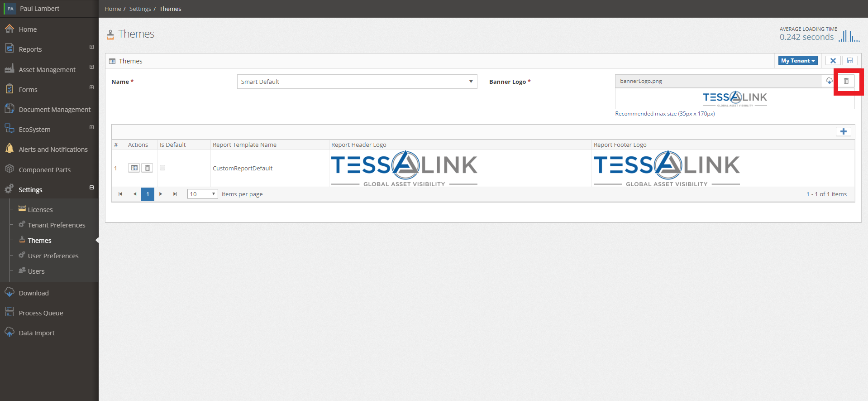This screenshot has width=868, height=401.
Task: Open Tenant Preferences under Settings
Action: (x=57, y=225)
